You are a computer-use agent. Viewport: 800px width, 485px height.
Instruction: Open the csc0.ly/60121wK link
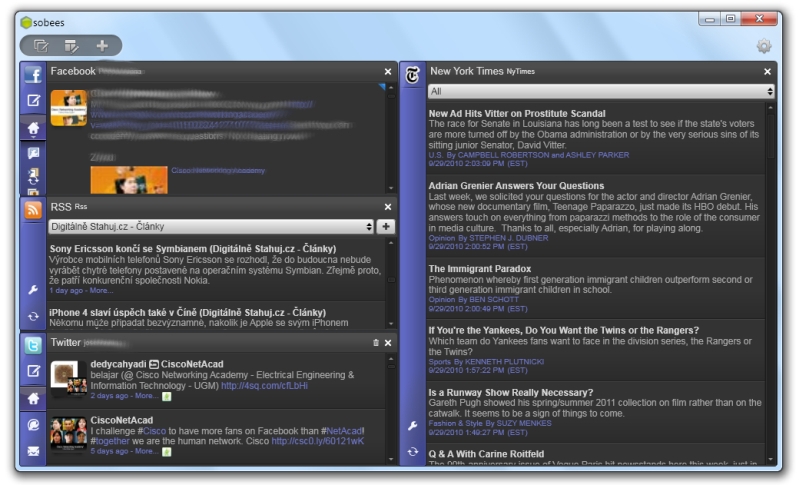coord(317,441)
